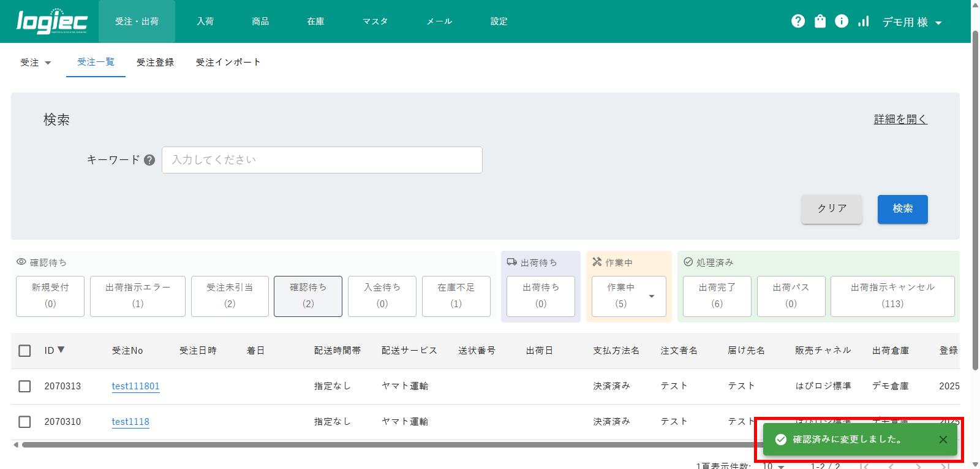
Task: Dismiss the 確認済みに変更しました notification
Action: pyautogui.click(x=943, y=440)
